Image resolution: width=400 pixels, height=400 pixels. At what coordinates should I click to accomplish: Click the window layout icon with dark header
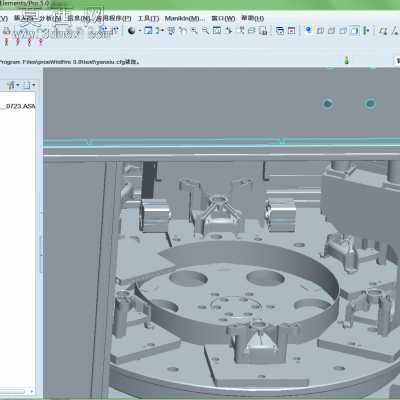click(x=280, y=31)
